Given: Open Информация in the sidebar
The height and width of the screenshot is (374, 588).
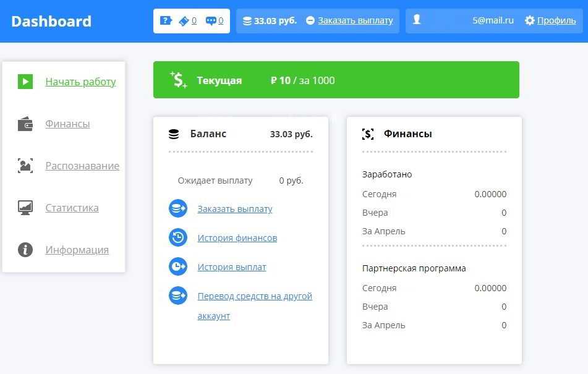Looking at the screenshot, I should point(77,250).
